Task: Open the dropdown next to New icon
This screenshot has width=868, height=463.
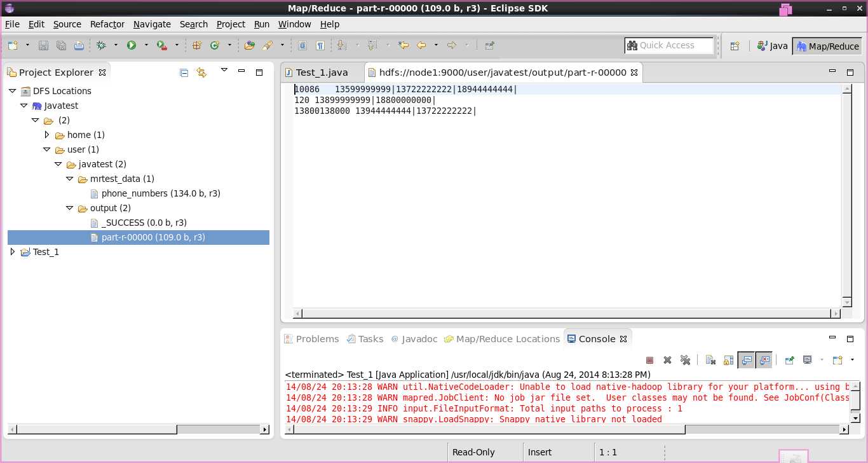Action: [x=27, y=45]
